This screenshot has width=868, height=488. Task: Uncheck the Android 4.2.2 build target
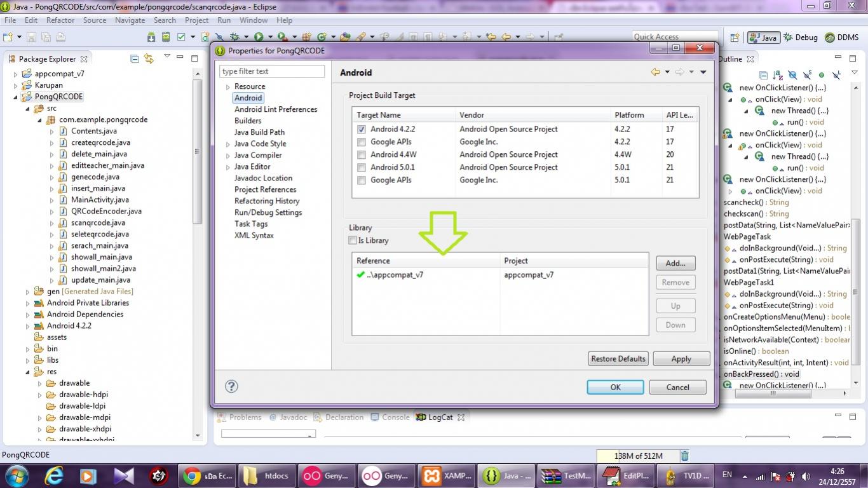362,129
